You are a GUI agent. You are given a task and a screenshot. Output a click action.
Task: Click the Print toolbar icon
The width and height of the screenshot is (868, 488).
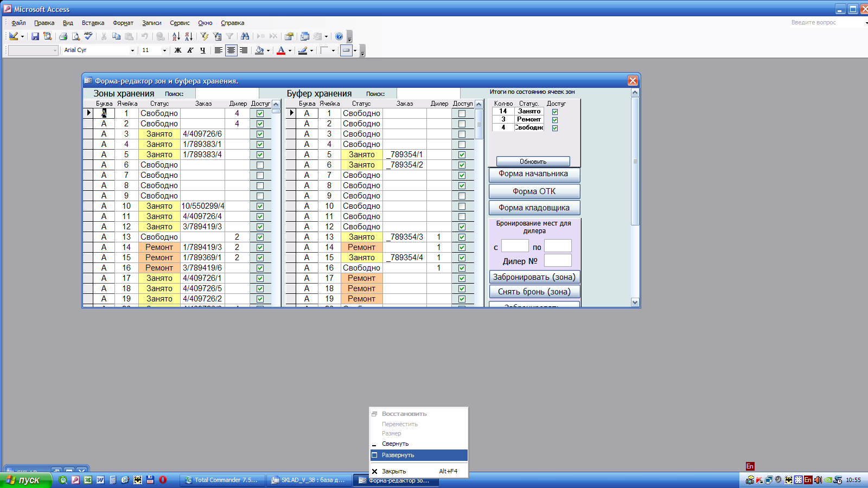click(63, 36)
